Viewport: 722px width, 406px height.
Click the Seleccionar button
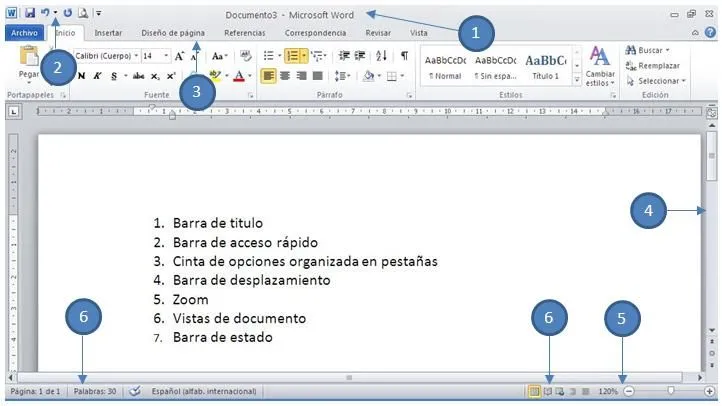pyautogui.click(x=656, y=81)
